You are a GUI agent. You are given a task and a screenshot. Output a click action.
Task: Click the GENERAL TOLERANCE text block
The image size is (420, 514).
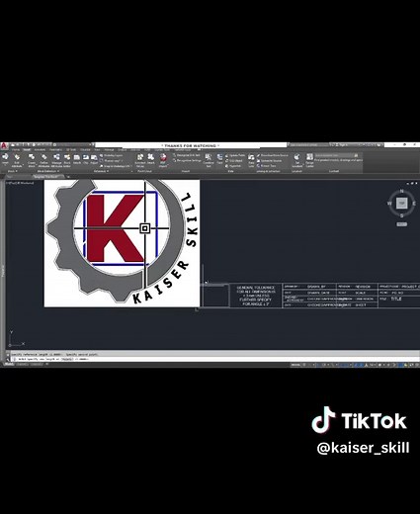point(256,296)
